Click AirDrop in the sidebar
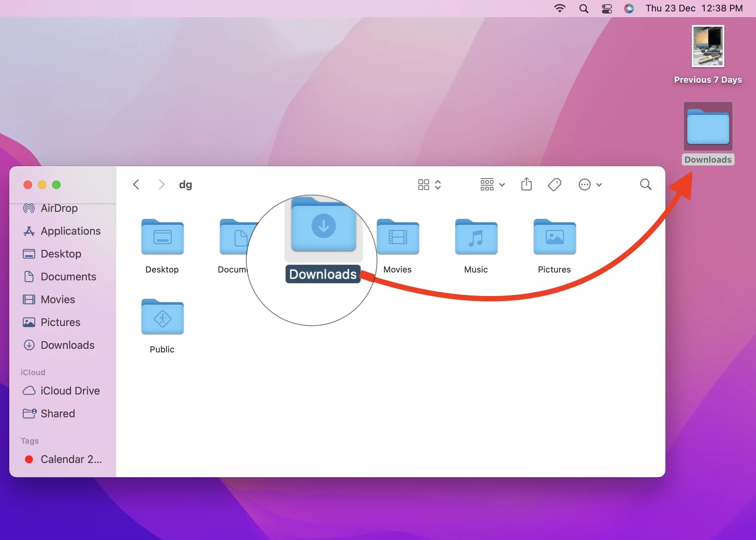Screen dimensions: 756x540 pos(59,208)
